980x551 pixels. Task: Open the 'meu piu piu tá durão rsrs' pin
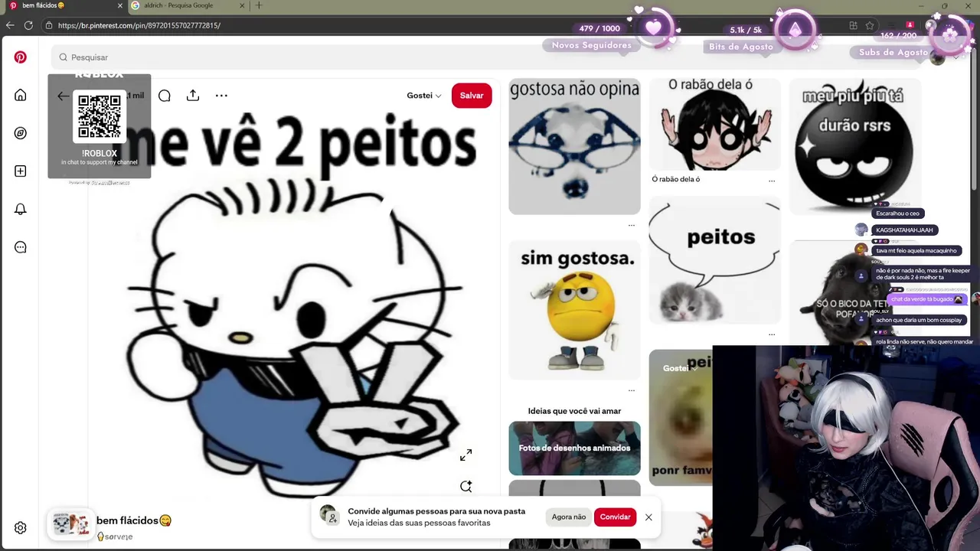pyautogui.click(x=855, y=146)
